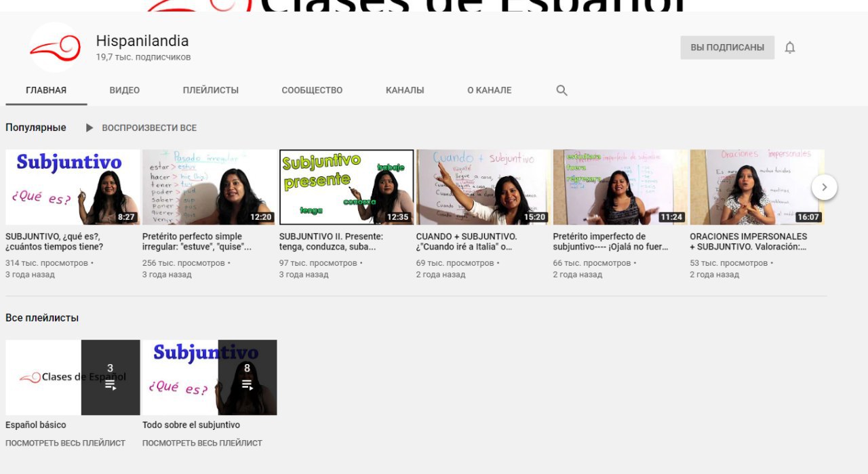Click the 8:27 duration badge
Screen dimensions: 868x474
[x=126, y=218]
